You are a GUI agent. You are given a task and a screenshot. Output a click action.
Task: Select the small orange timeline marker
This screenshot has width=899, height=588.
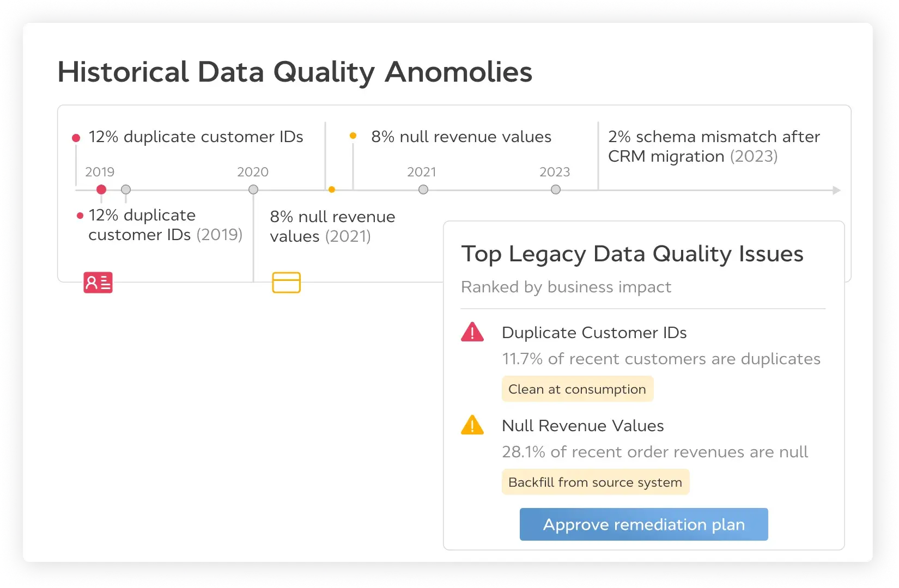click(332, 189)
